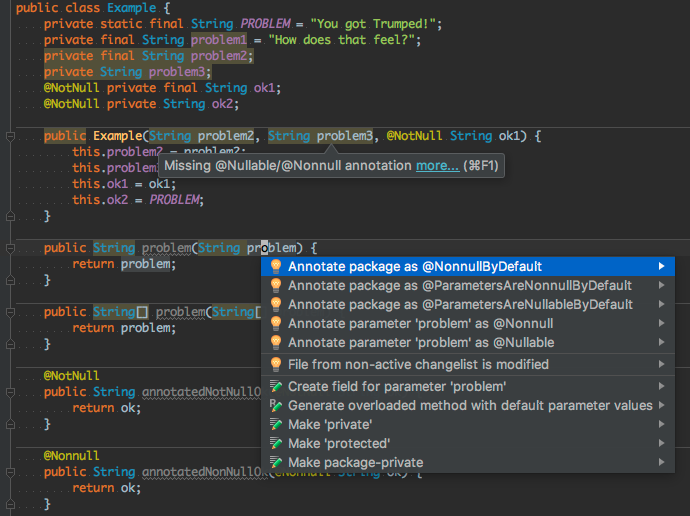This screenshot has width=690, height=516.
Task: Click lightbulb icon beside 'as @Nonnull' entry
Action: coord(276,323)
